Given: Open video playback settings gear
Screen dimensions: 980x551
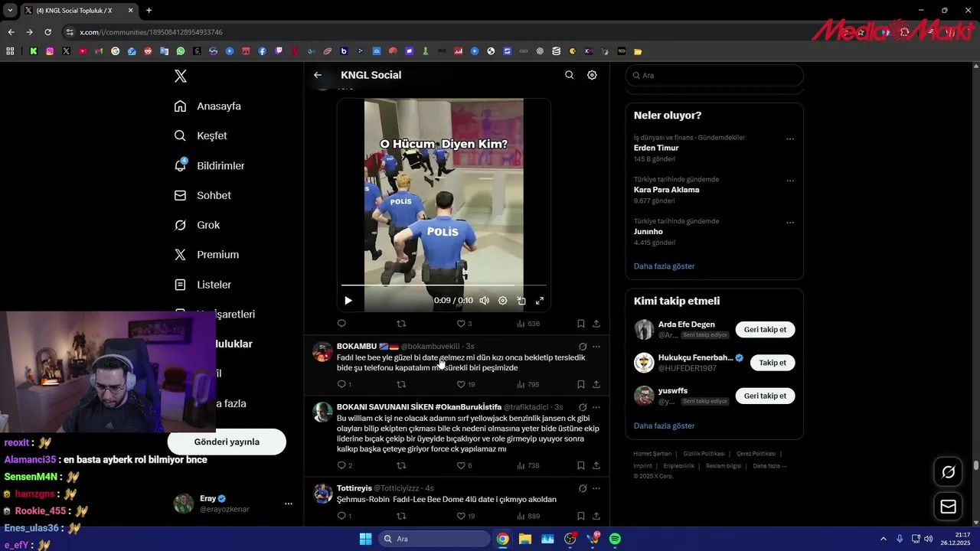Looking at the screenshot, I should pos(502,301).
